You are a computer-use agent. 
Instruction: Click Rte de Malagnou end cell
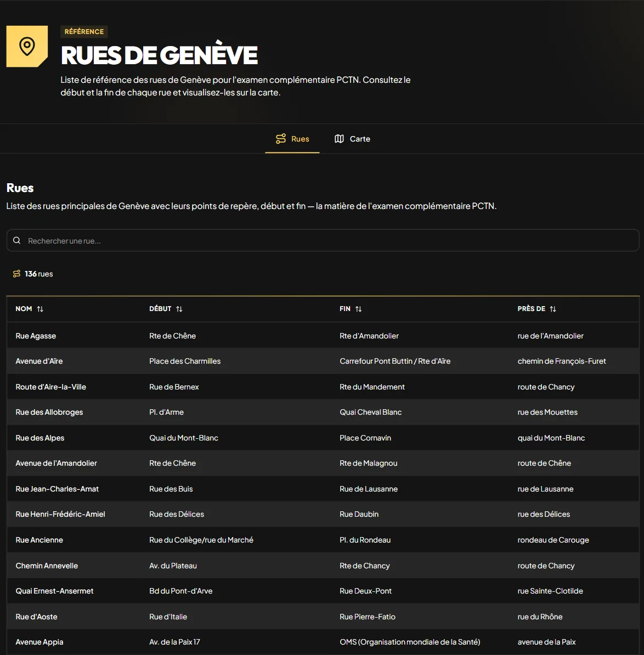[369, 463]
